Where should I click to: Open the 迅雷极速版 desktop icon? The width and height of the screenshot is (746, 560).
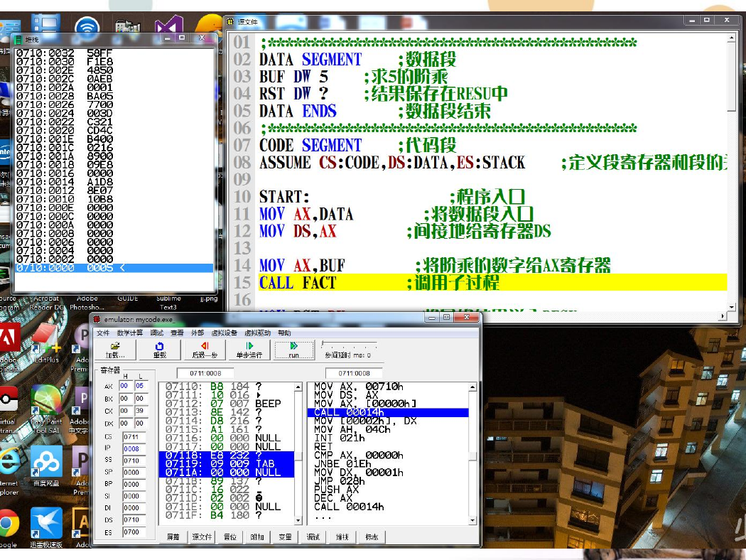pos(46,527)
